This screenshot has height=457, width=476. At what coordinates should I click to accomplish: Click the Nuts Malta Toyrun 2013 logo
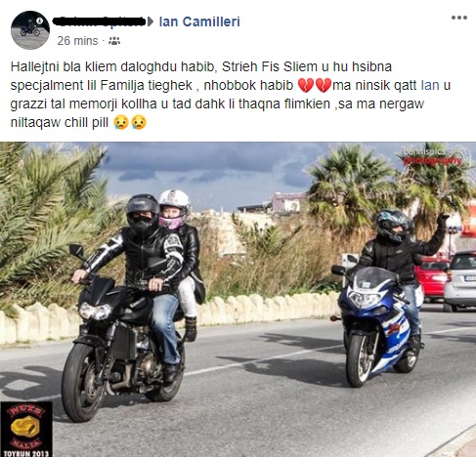coord(26,430)
